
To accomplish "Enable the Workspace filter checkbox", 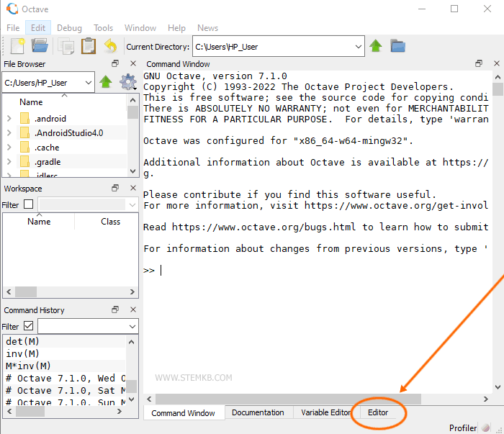I will coord(29,204).
